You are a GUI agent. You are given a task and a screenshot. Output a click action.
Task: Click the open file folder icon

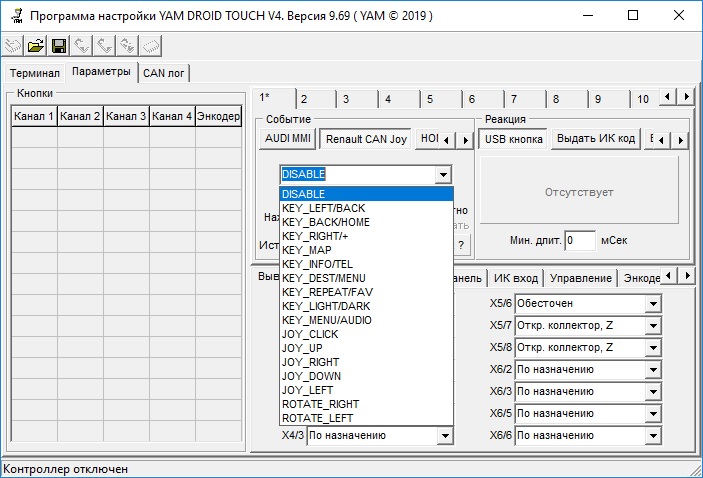click(x=36, y=46)
